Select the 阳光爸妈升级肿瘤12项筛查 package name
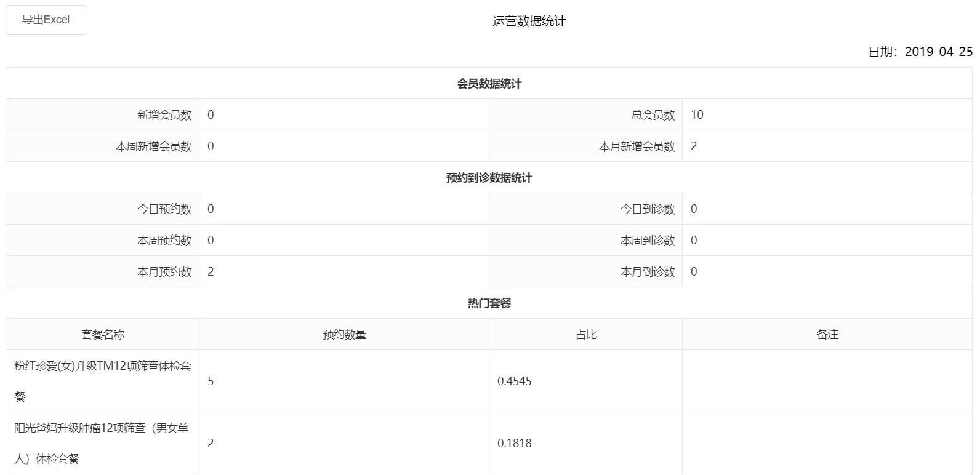The height and width of the screenshot is (475, 980). pyautogui.click(x=102, y=444)
